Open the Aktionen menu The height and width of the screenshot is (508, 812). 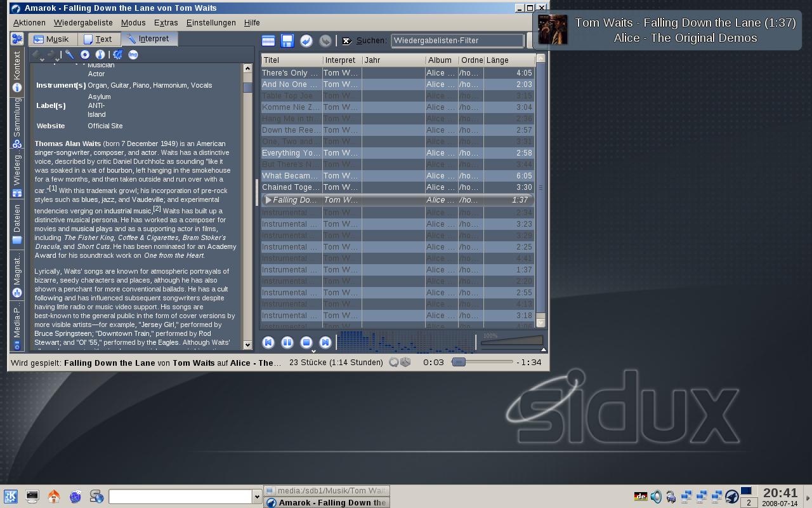(x=29, y=23)
